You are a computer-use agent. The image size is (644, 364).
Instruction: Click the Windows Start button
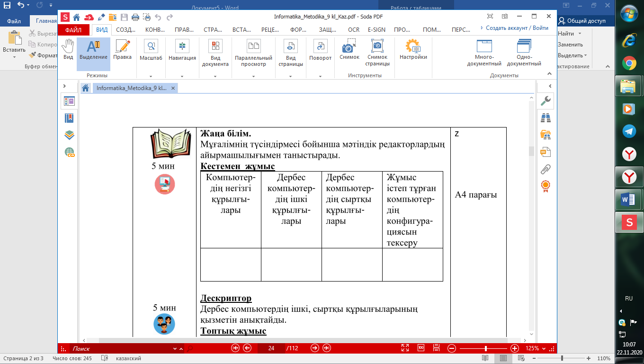click(629, 13)
